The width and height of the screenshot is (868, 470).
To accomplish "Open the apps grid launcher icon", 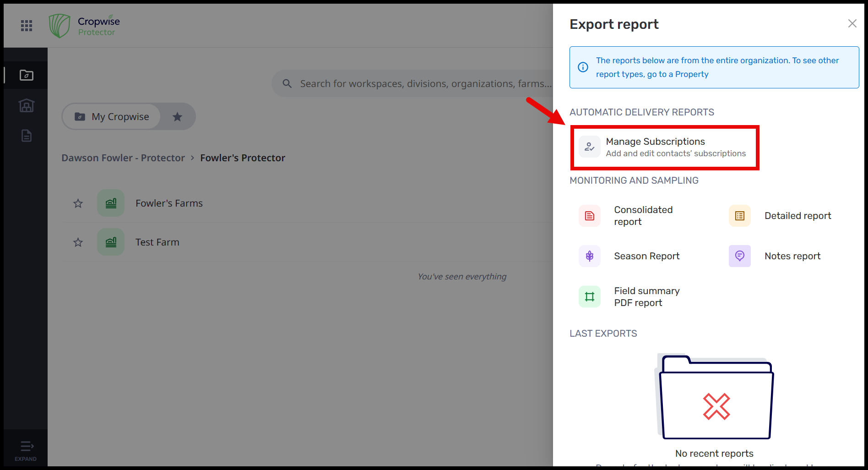I will [27, 26].
